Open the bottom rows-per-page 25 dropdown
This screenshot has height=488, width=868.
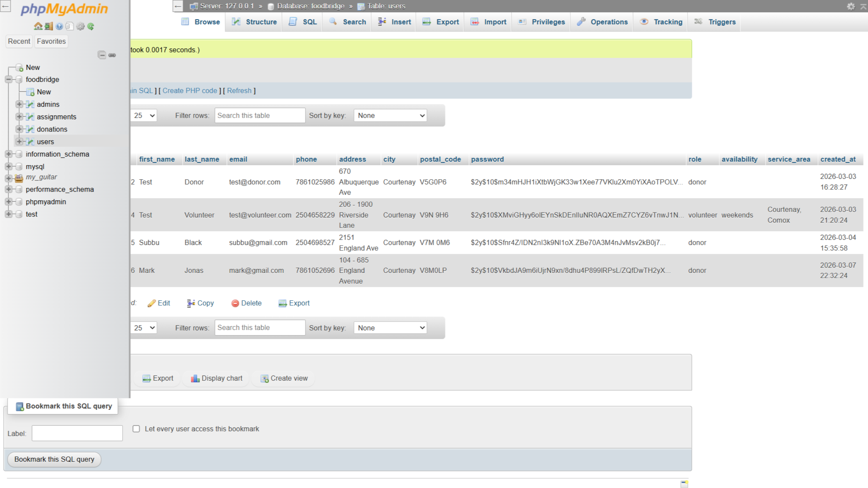click(x=144, y=328)
